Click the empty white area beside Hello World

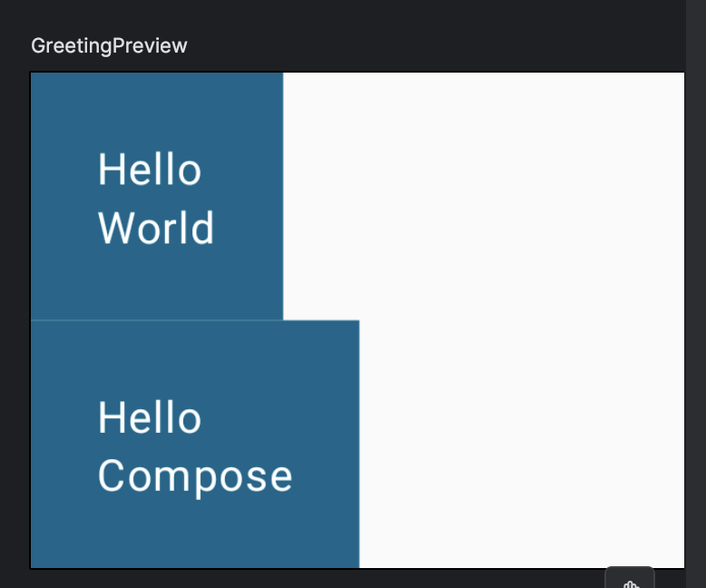click(x=484, y=196)
